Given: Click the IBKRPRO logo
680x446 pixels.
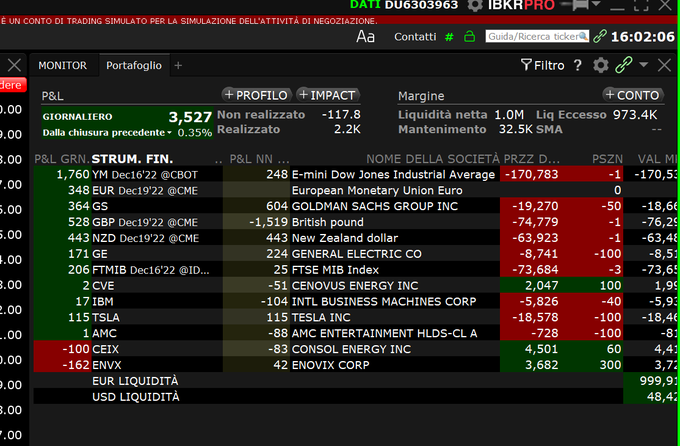Looking at the screenshot, I should pos(521,5).
